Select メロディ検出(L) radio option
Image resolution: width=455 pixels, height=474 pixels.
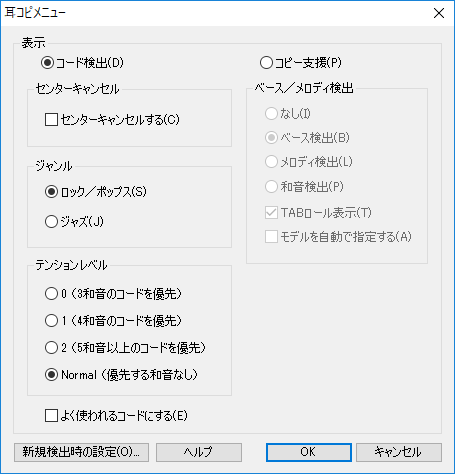coord(309,162)
